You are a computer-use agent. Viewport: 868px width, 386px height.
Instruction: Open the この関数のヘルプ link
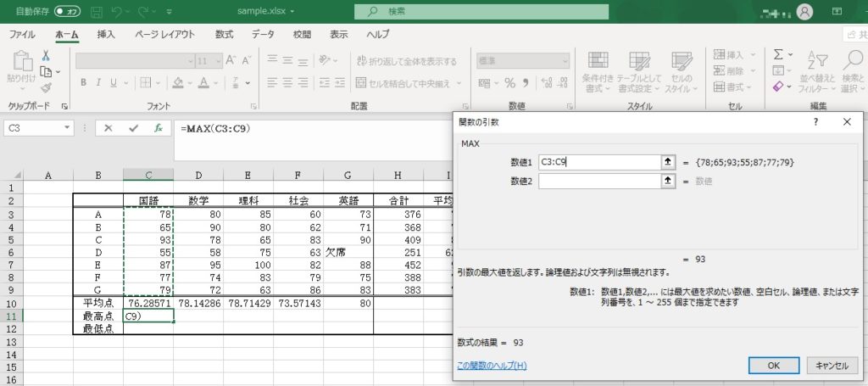tap(492, 365)
